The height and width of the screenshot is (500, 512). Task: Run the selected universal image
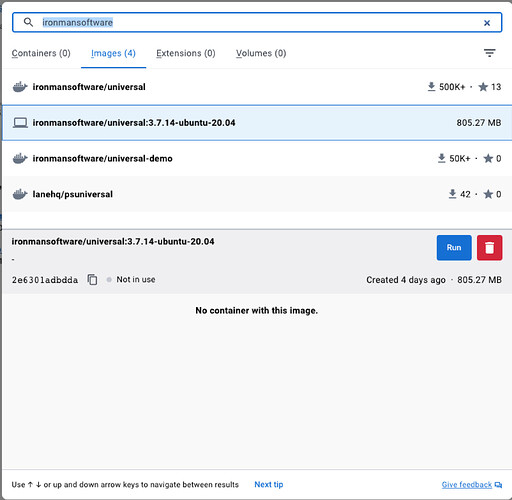click(454, 248)
